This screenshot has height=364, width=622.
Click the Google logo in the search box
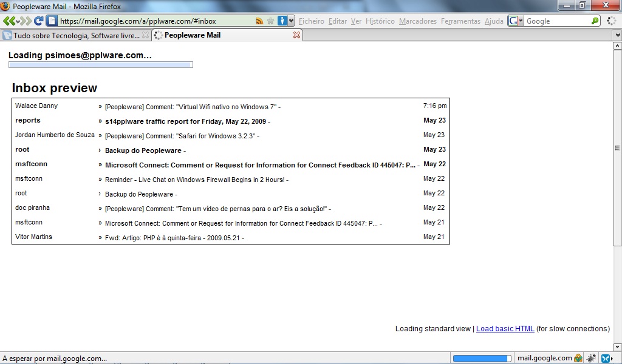coord(513,21)
